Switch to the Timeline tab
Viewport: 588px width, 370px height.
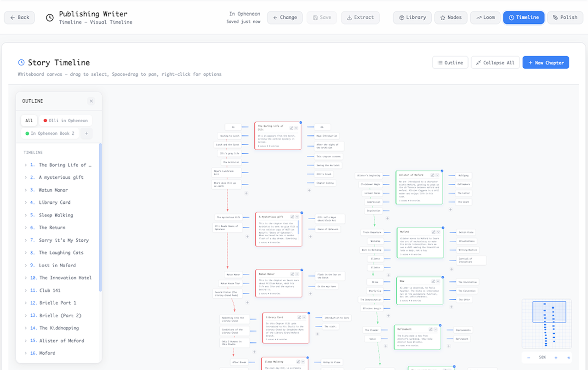524,17
